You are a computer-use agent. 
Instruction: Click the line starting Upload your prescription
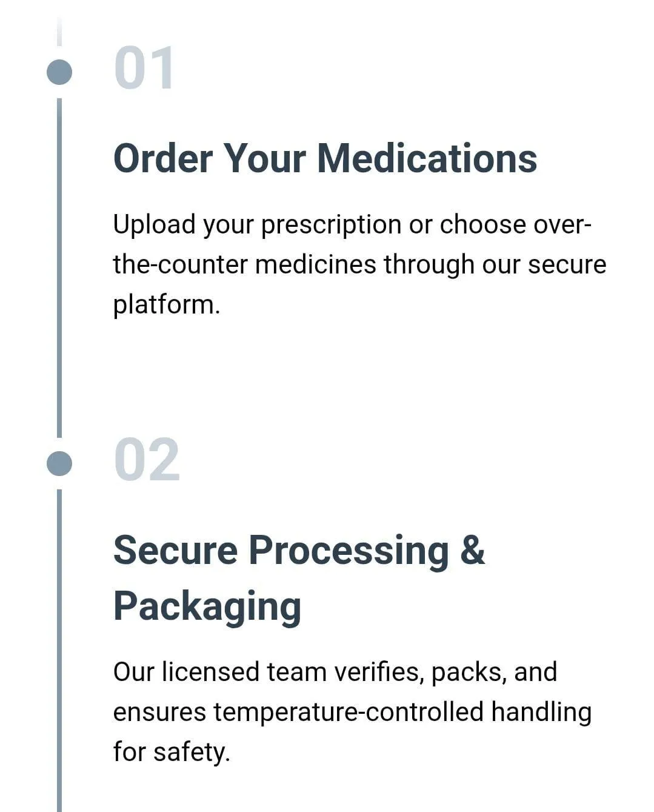(352, 225)
